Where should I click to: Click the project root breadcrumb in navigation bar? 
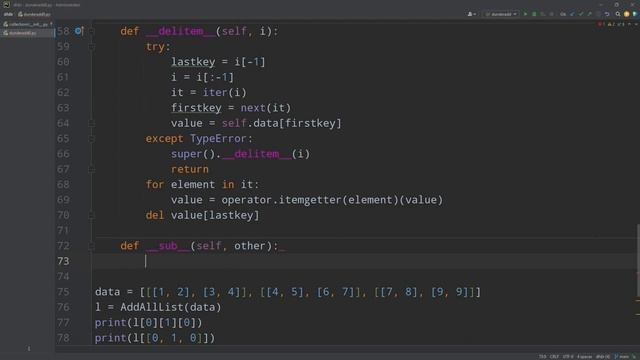(x=8, y=14)
